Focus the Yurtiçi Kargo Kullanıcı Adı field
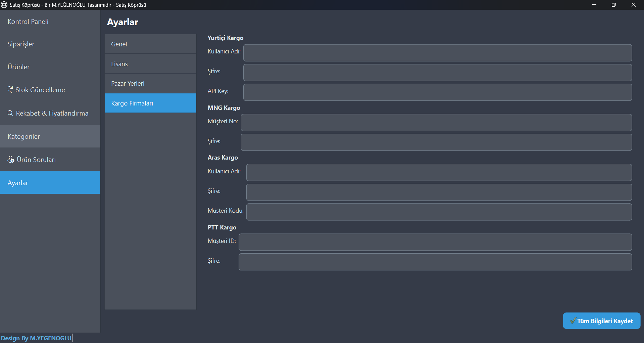The image size is (644, 343). 438,53
